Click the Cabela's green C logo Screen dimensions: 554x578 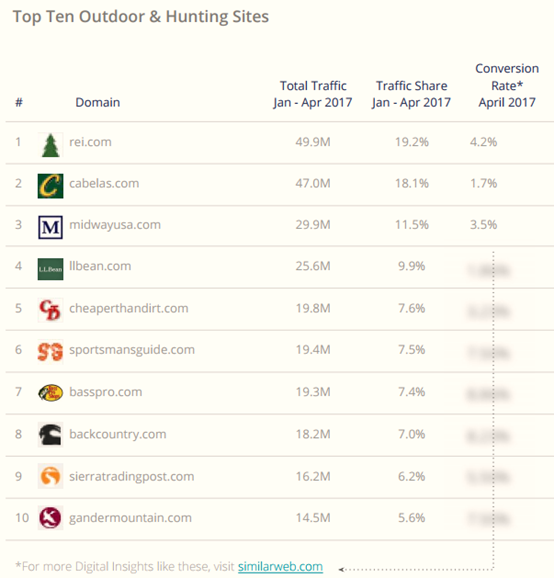[50, 186]
